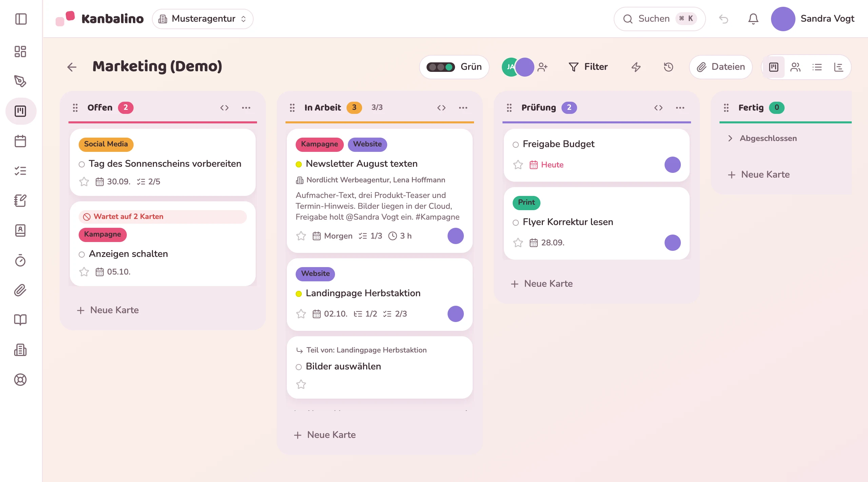Click the undo arrow in header
Screen dimensions: 868x482
click(x=724, y=19)
